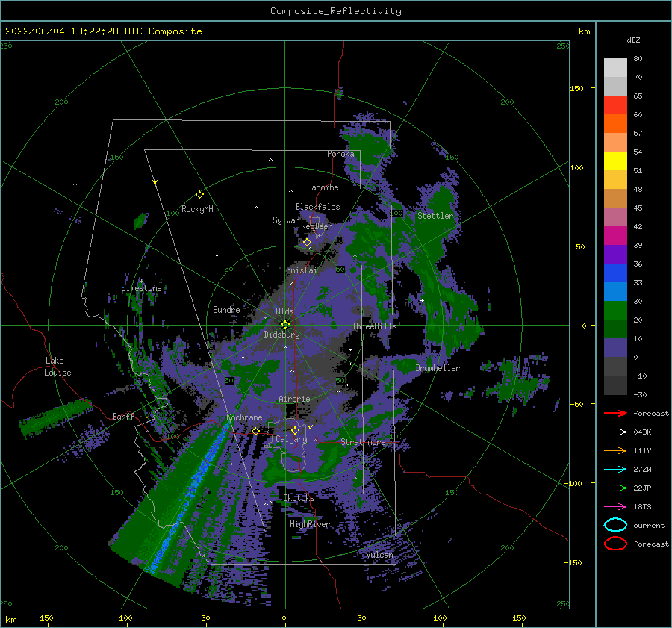The width and height of the screenshot is (672, 628).
Task: Click the 18TS legend text
Action: click(642, 507)
